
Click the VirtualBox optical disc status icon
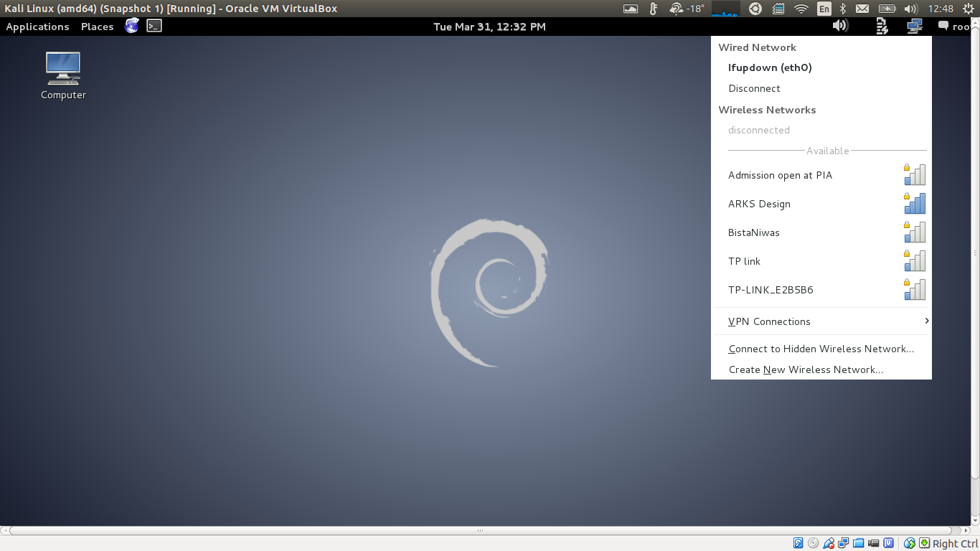pyautogui.click(x=813, y=543)
